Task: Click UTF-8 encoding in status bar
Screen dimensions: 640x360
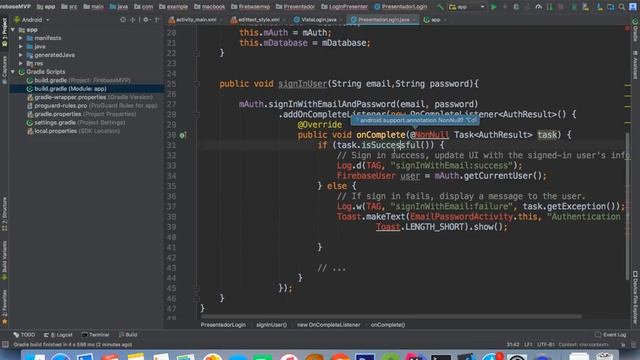Action: click(x=546, y=344)
